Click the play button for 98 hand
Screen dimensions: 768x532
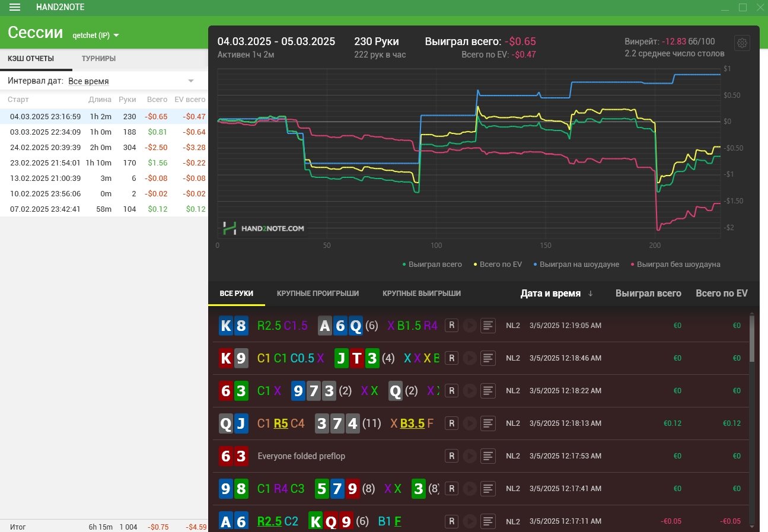pyautogui.click(x=470, y=489)
